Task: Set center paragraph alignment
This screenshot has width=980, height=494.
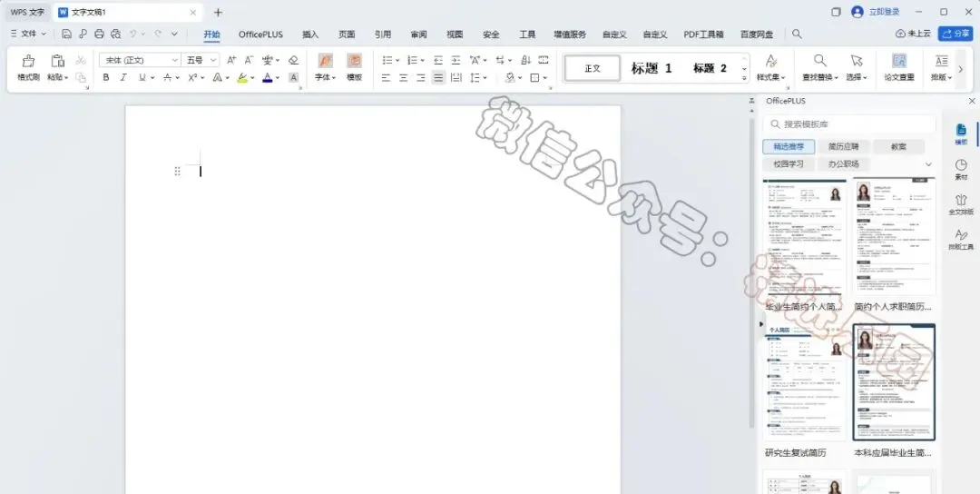Action: pos(404,77)
